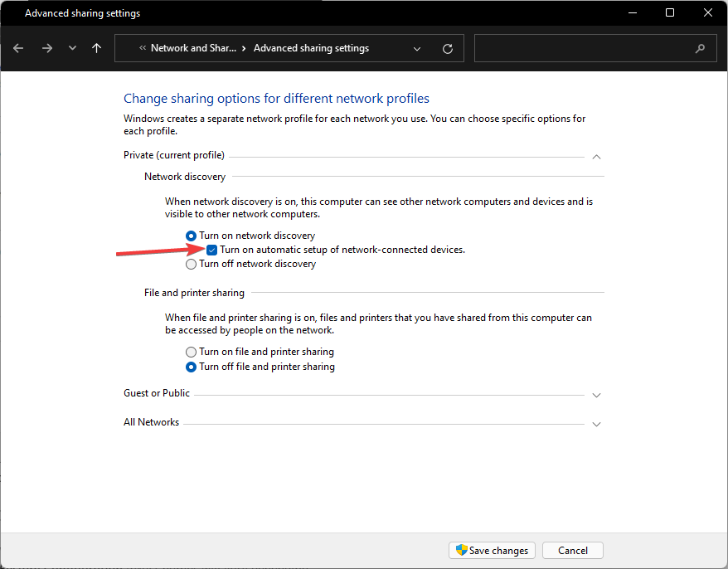Refresh the Advanced sharing settings page

pos(448,48)
